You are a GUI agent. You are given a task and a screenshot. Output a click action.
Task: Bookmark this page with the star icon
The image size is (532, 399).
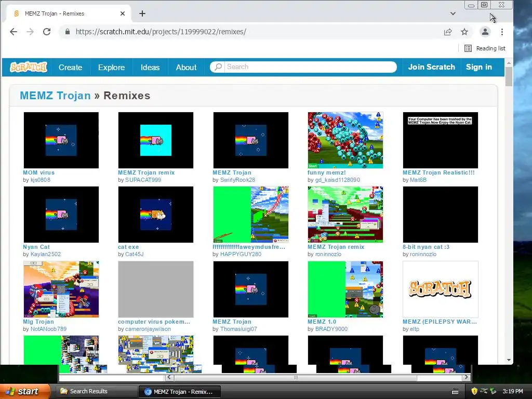(464, 32)
